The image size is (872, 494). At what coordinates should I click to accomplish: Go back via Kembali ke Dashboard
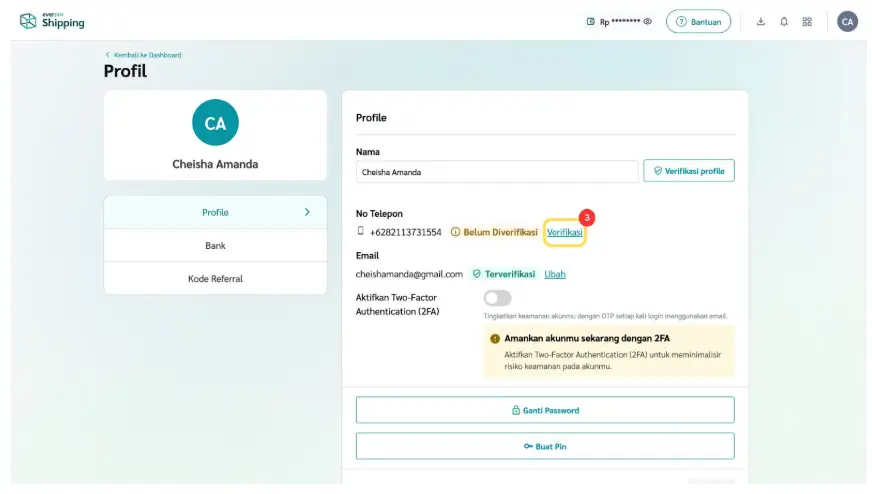point(143,55)
